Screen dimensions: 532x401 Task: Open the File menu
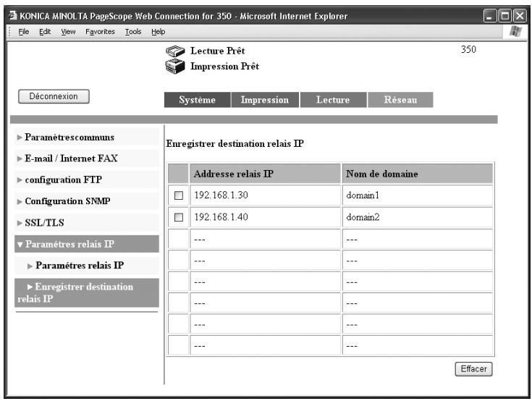23,32
